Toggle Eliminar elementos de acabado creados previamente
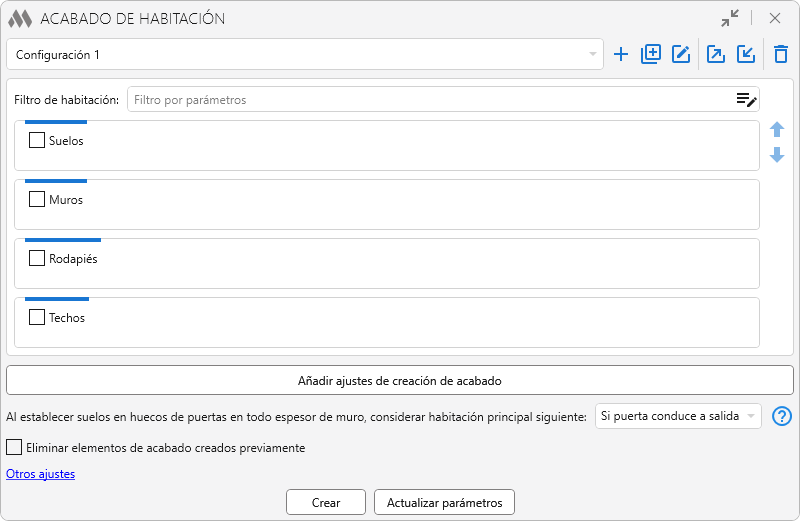 (x=15, y=448)
